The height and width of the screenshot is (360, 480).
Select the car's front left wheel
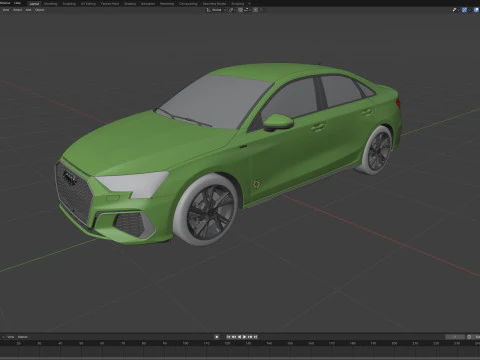coord(206,210)
